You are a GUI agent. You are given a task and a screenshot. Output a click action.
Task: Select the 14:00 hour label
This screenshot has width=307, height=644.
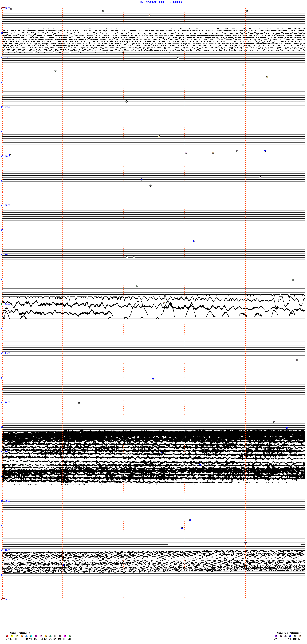click(x=8, y=353)
